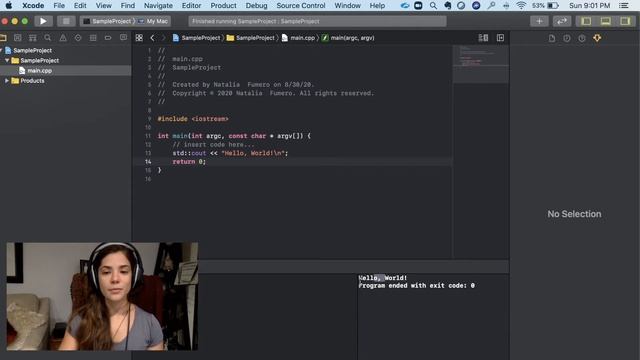Click line 14 return statement
The width and height of the screenshot is (640, 360).
(189, 162)
